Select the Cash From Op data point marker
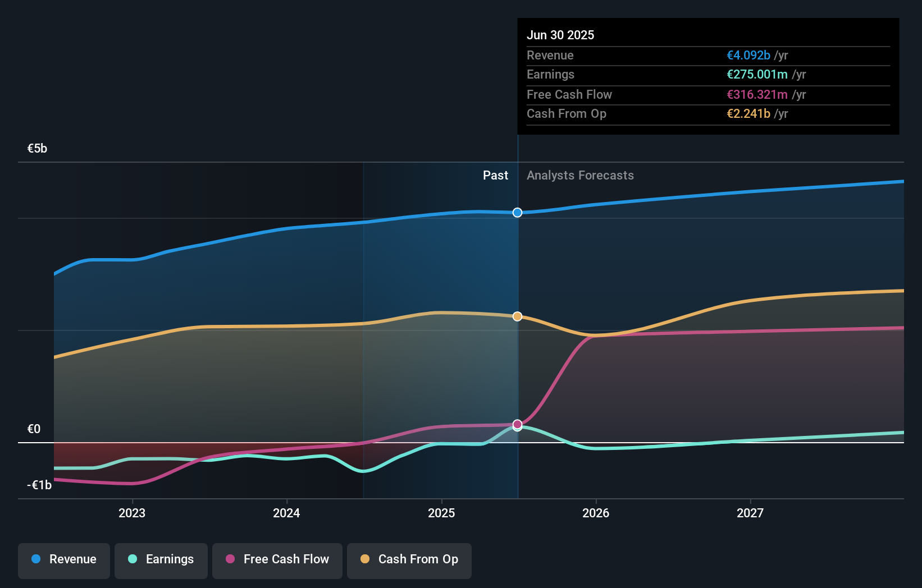922x588 pixels. pos(518,316)
